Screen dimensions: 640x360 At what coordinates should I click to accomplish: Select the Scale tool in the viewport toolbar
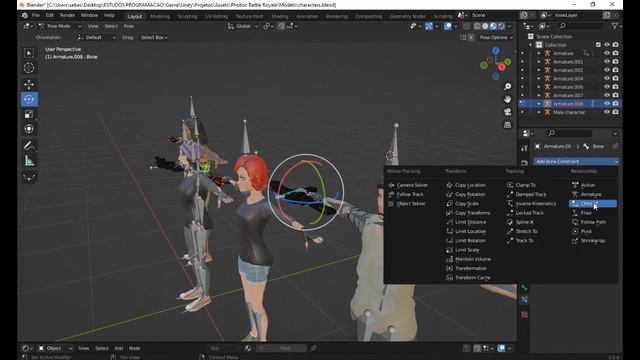pyautogui.click(x=29, y=114)
